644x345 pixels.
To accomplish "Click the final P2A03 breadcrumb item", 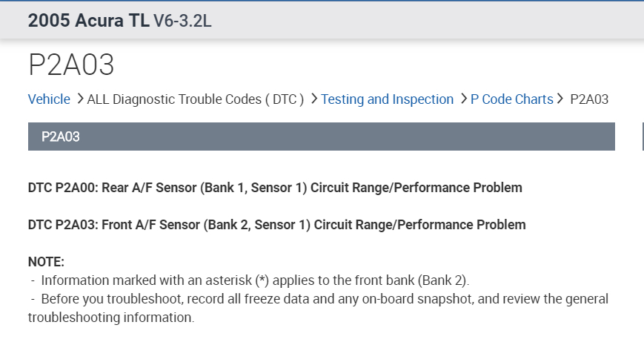I will coord(589,99).
